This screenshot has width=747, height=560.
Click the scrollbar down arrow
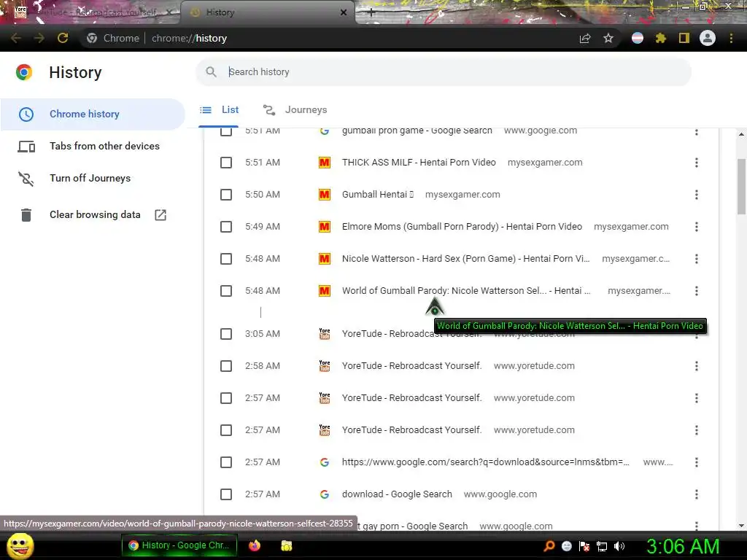741,526
